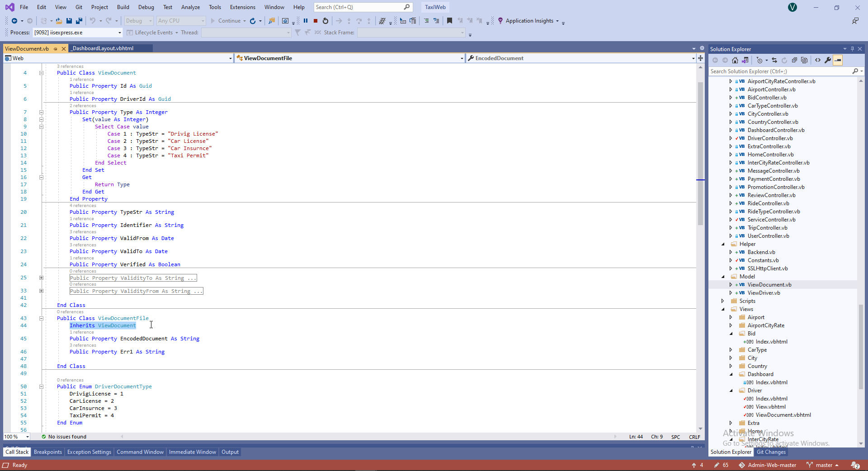Click the Properties wrench icon
The image size is (868, 471).
click(x=828, y=60)
